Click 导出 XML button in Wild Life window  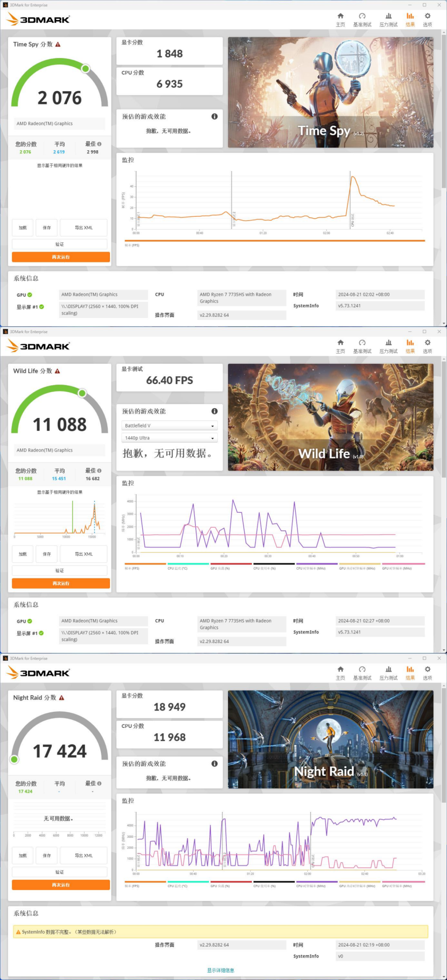tap(84, 554)
